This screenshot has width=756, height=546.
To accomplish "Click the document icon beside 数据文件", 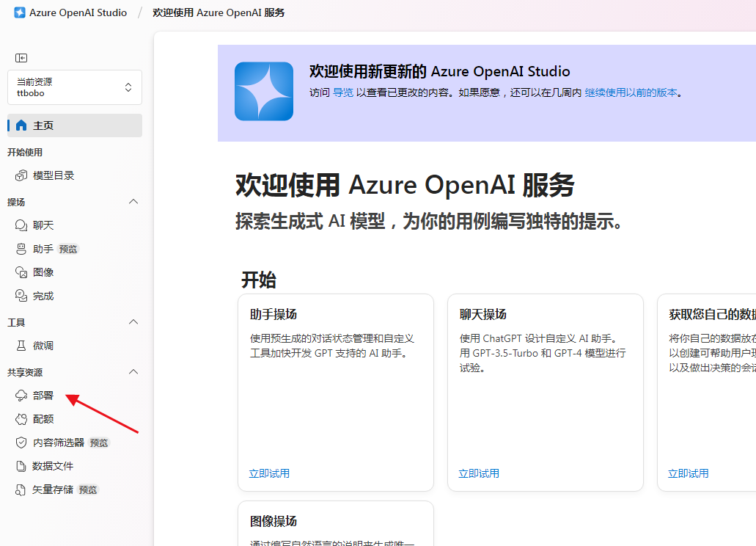I will (21, 466).
